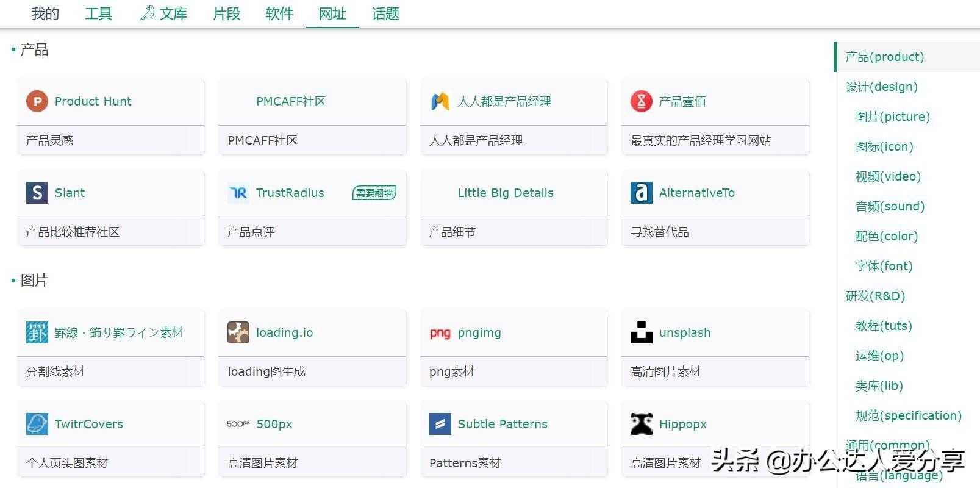Open the 话题 tab
980x488 pixels.
tap(385, 13)
